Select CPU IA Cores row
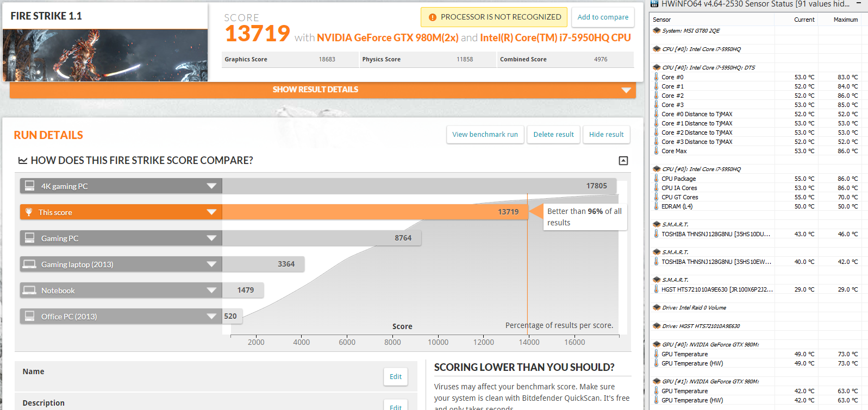This screenshot has height=410, width=868. (x=757, y=188)
